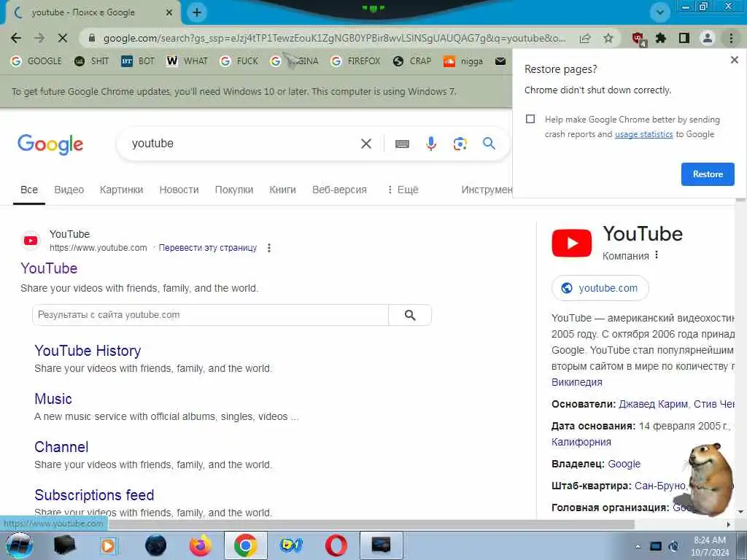Expand the Ещё more filters menu

pos(403,190)
